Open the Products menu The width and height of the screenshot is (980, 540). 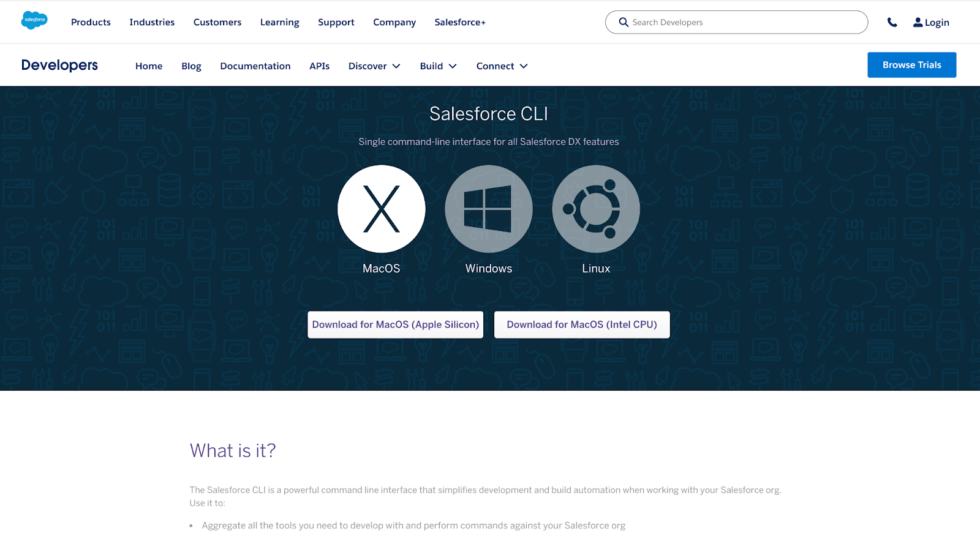(91, 22)
